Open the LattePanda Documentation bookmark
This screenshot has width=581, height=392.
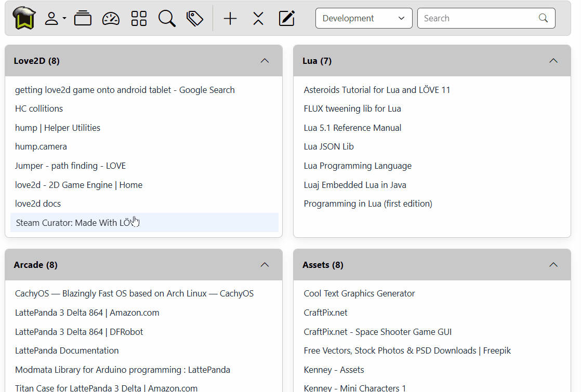tap(67, 350)
